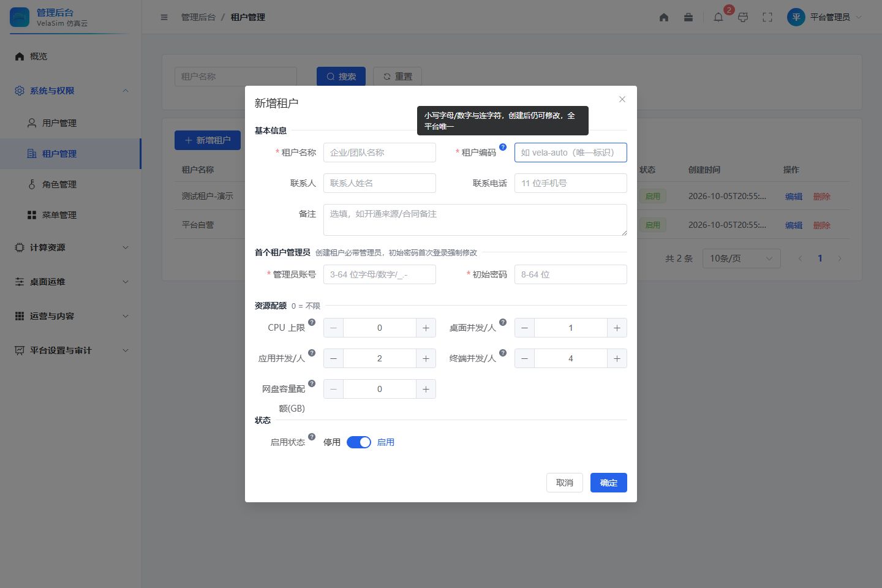Click help icon beside 网盘容量配额

312,383
